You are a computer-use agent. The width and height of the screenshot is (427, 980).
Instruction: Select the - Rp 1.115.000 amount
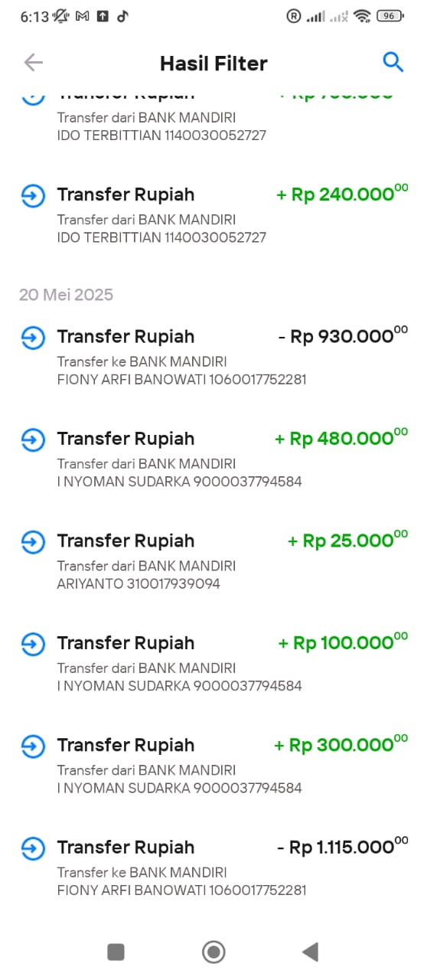[x=342, y=847]
